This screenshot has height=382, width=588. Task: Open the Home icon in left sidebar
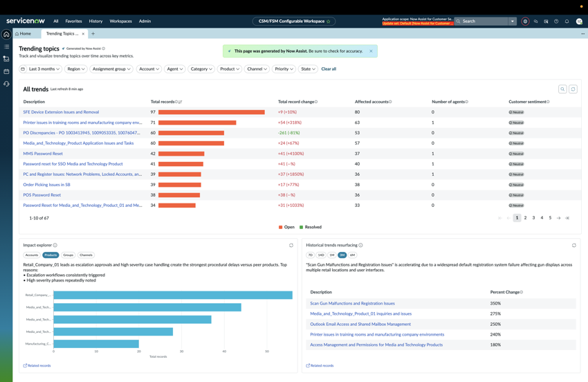pyautogui.click(x=6, y=34)
